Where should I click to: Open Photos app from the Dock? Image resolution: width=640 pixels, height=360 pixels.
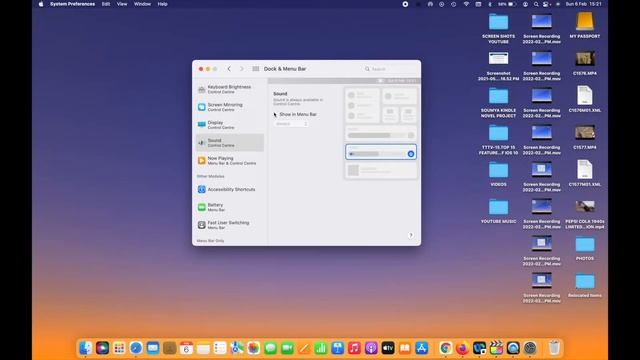(x=253, y=348)
